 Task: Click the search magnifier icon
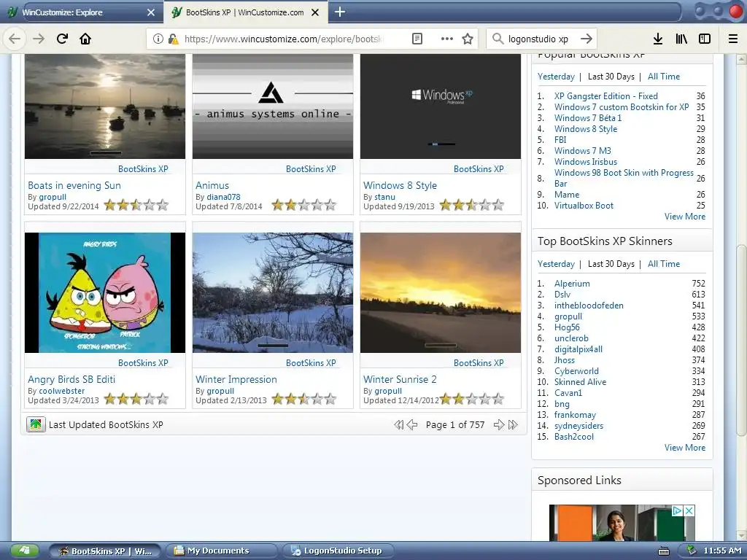[x=498, y=39]
